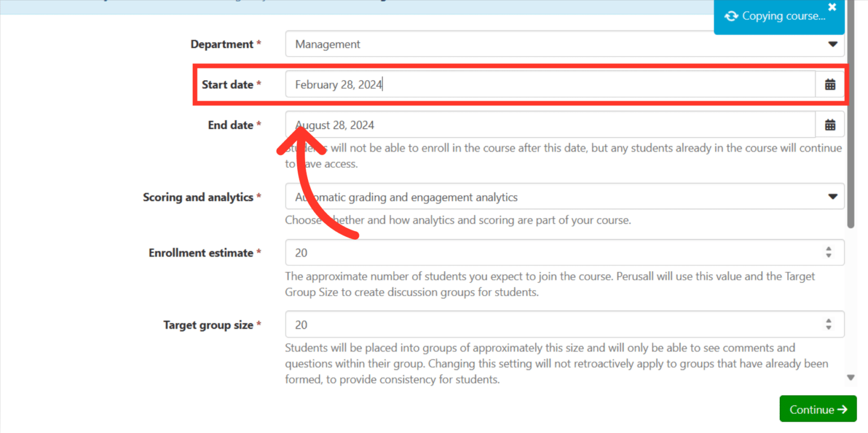Image resolution: width=868 pixels, height=433 pixels.
Task: Decrease the Target group size using down arrow
Action: 829,327
